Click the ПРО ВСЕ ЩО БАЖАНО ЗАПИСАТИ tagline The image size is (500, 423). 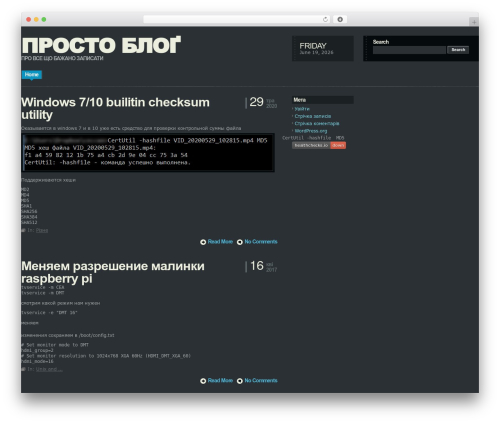[x=62, y=58]
